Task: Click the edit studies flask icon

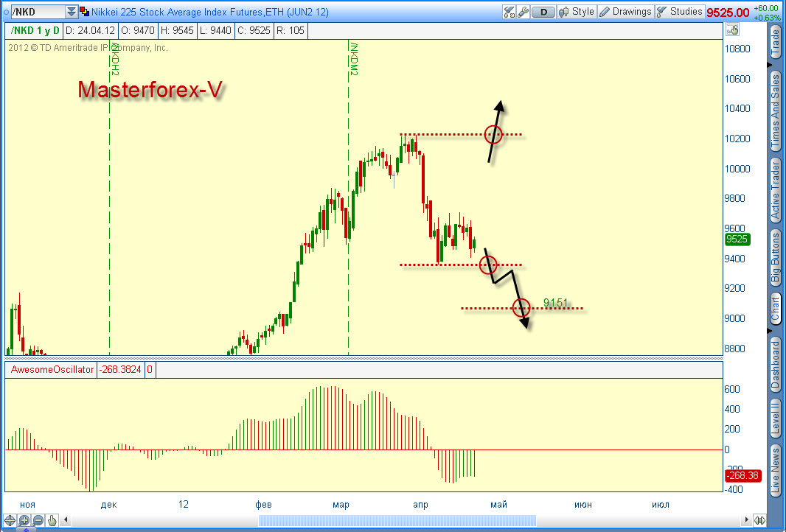Action: [509, 12]
